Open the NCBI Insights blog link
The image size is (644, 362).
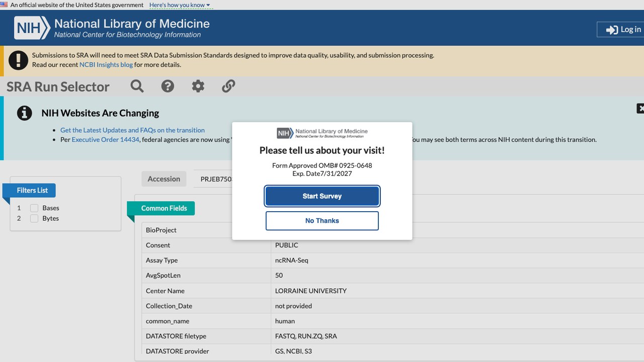106,64
